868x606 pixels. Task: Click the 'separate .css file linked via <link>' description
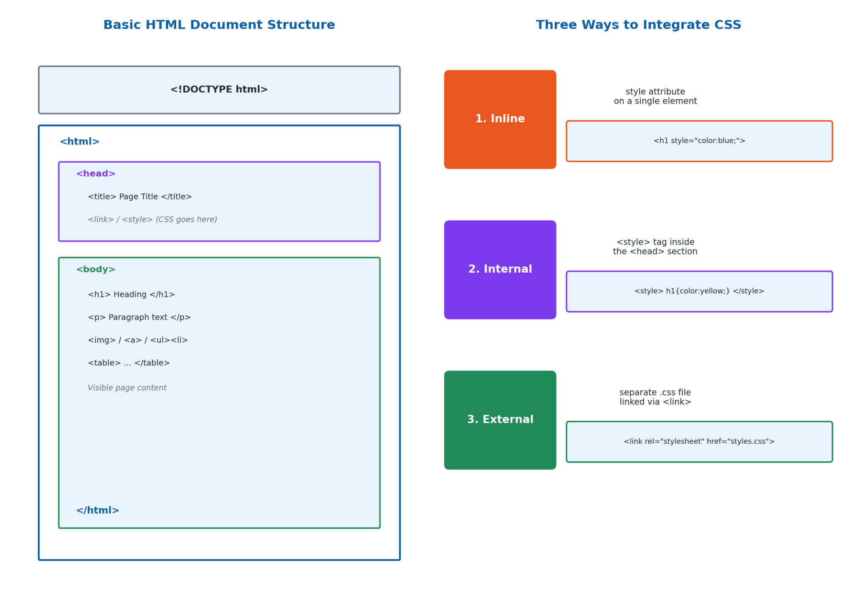(655, 397)
